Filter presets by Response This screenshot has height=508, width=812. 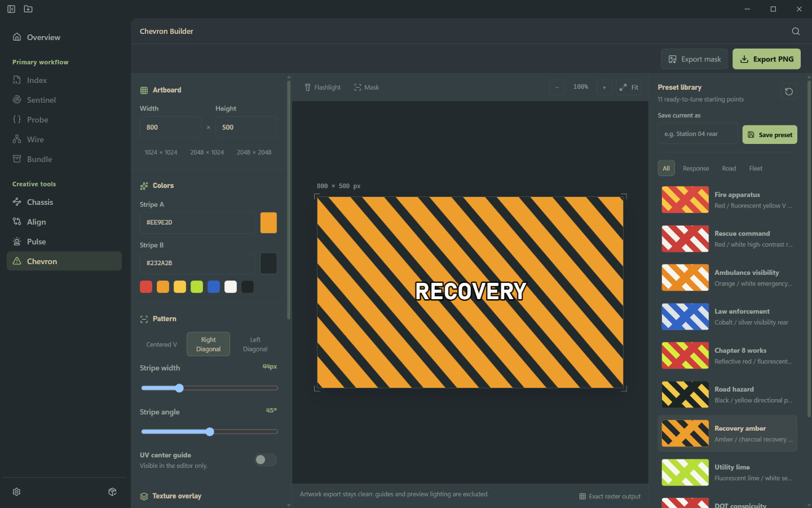coord(696,168)
